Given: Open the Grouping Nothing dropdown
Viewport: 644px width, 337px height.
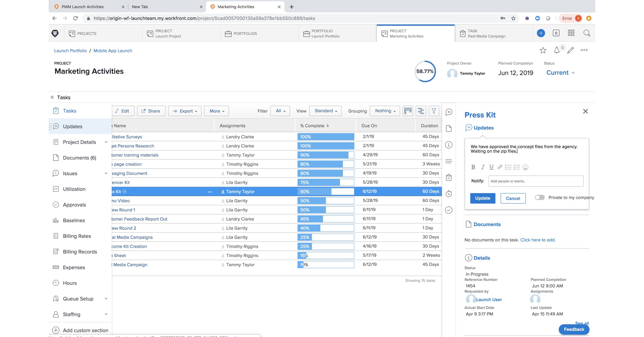Looking at the screenshot, I should click(x=385, y=111).
